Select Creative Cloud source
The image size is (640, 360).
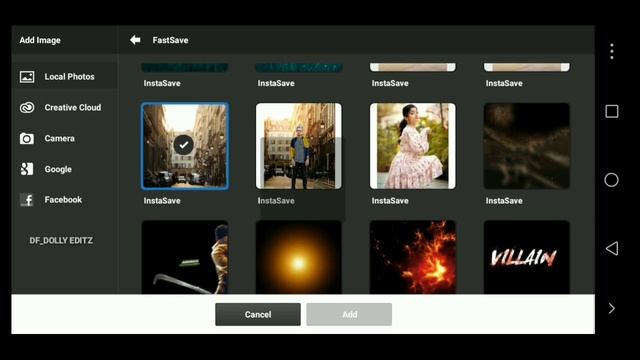(64, 107)
